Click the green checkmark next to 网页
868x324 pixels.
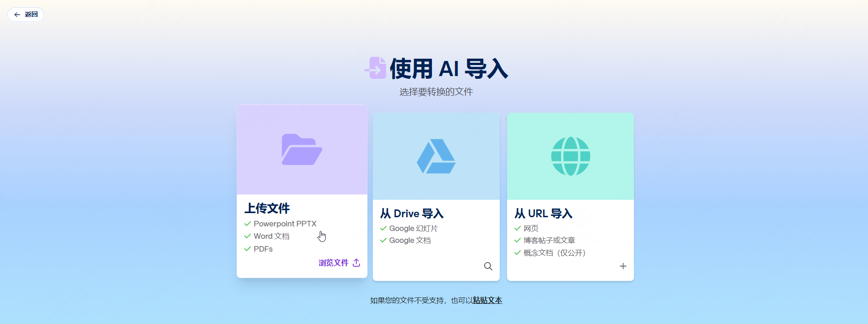click(x=518, y=228)
